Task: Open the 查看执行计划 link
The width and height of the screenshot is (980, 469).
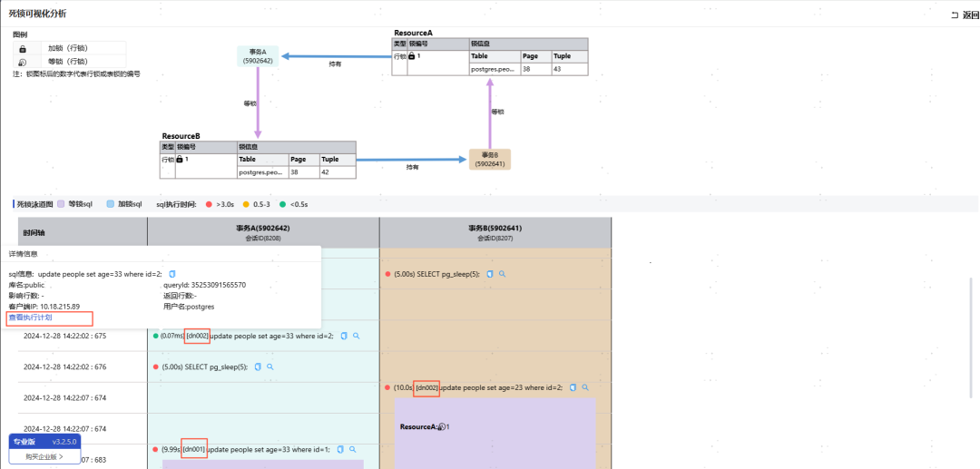Action: (x=29, y=318)
